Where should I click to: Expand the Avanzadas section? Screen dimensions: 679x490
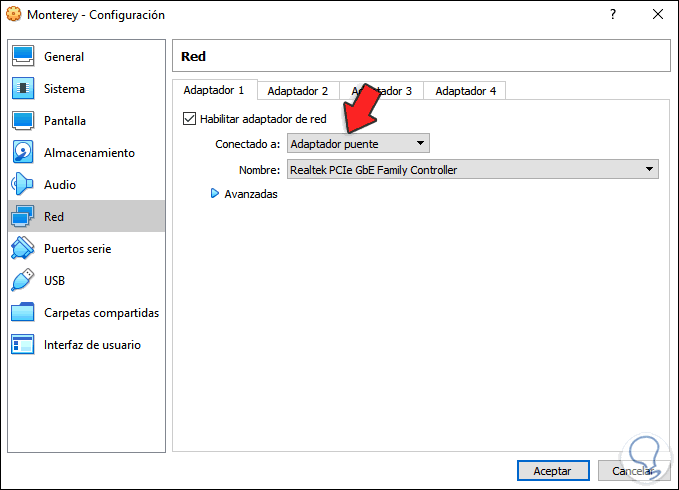pos(244,194)
